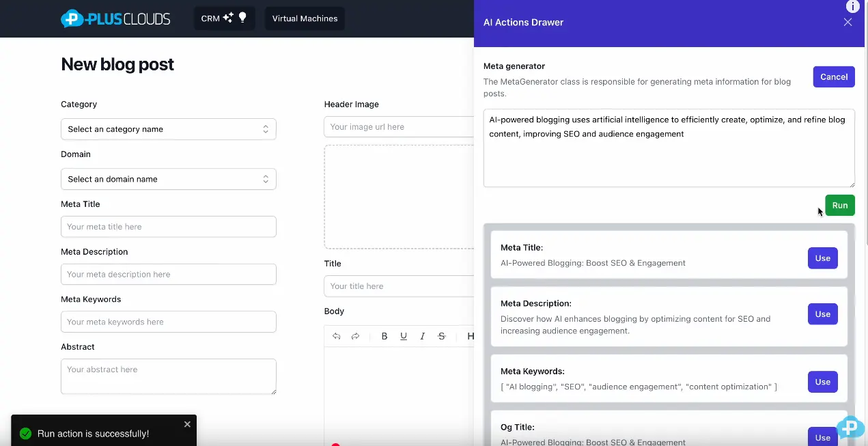This screenshot has height=446, width=868.
Task: Dismiss the Run action success notification
Action: tap(186, 424)
